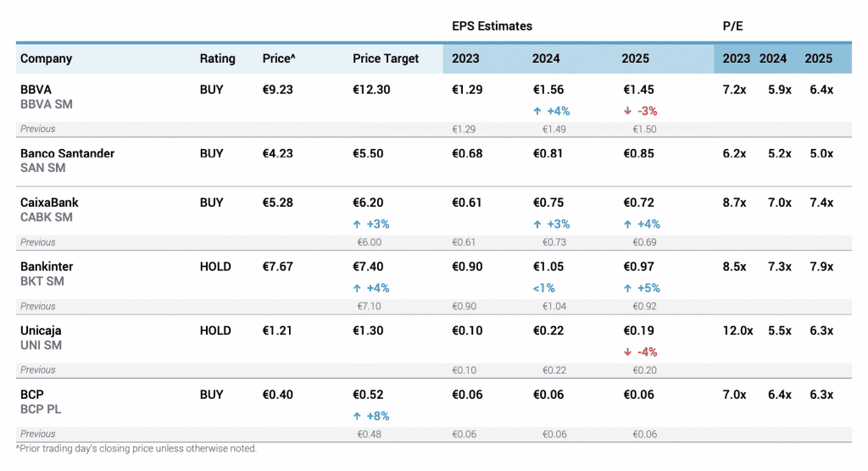Click Unicaja's €1.30 price target
The width and height of the screenshot is (868, 471).
pos(368,330)
